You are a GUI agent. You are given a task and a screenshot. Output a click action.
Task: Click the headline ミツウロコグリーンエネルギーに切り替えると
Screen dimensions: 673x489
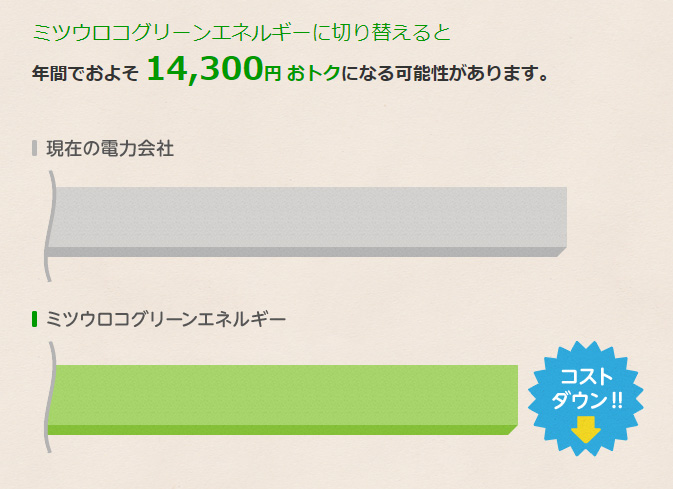(x=242, y=31)
